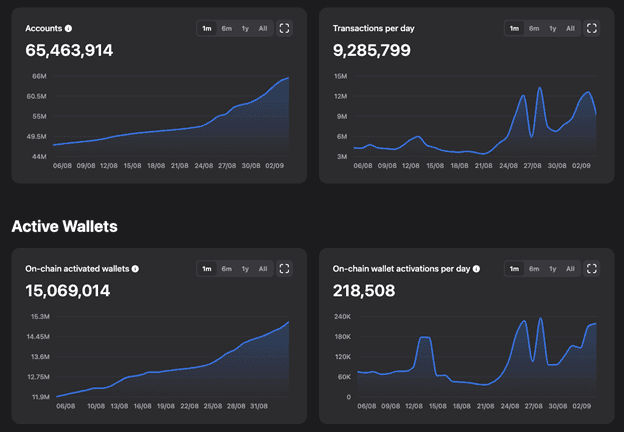Click info icon beside wallet activations per day
The width and height of the screenshot is (624, 432).
tap(474, 268)
